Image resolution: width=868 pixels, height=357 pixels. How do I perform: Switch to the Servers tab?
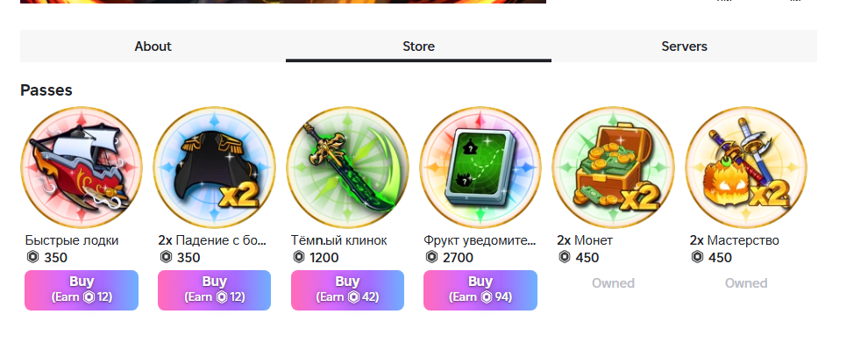684,46
